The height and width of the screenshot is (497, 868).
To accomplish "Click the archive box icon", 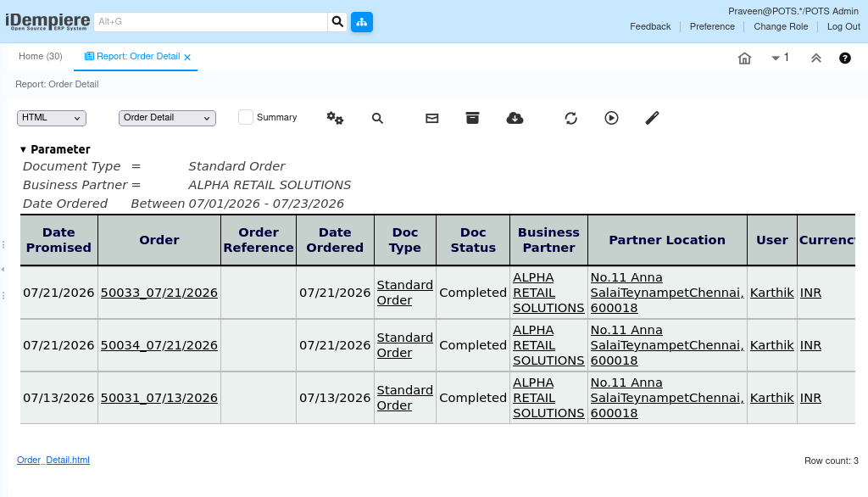I will click(472, 118).
